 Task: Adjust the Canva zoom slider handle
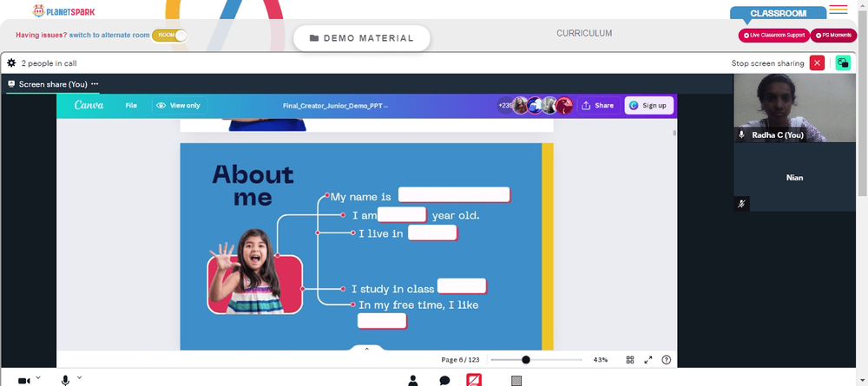click(x=526, y=359)
